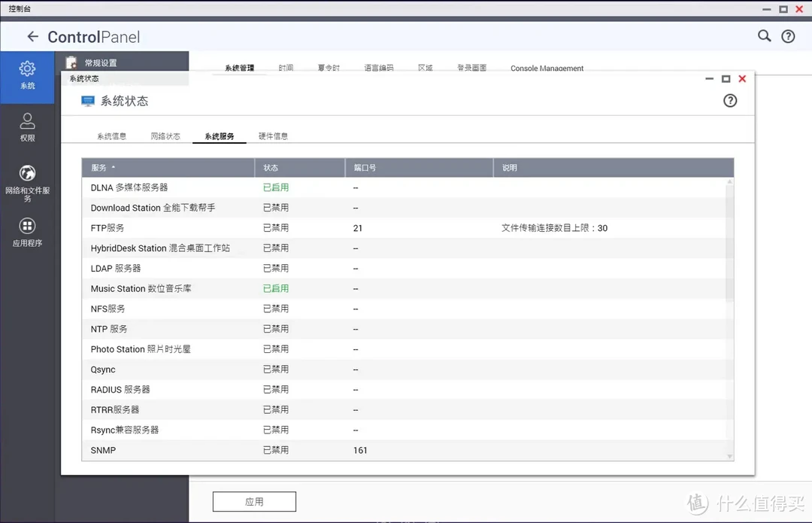Viewport: 812px width, 523px height.
Task: Open the 语言编码 settings page
Action: click(x=379, y=67)
